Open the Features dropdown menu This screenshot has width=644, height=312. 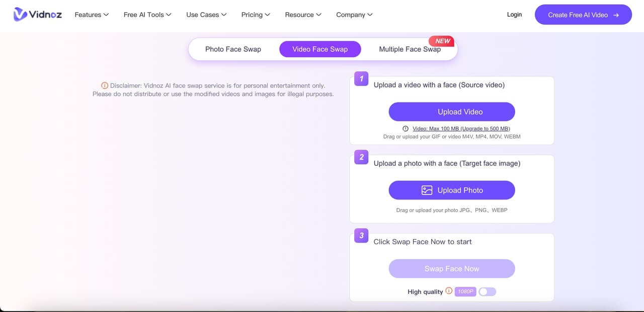92,15
